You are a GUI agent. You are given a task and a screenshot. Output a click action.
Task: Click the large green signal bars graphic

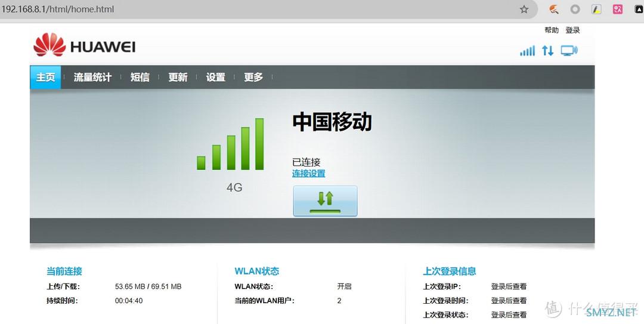230,144
